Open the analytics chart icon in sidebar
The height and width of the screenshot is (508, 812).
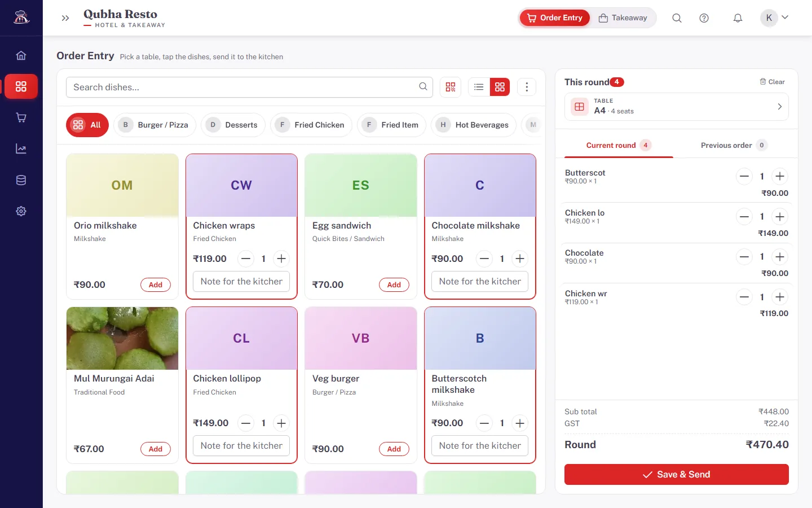click(x=21, y=149)
